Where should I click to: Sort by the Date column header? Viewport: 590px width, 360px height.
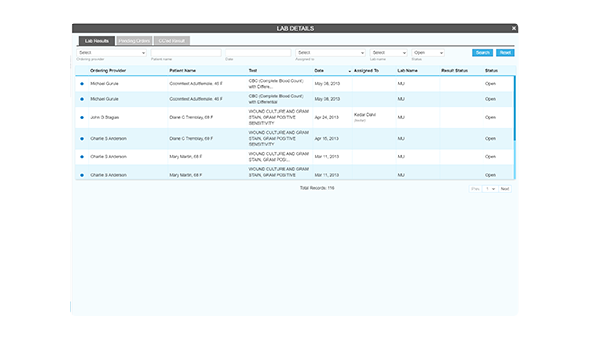(x=319, y=70)
